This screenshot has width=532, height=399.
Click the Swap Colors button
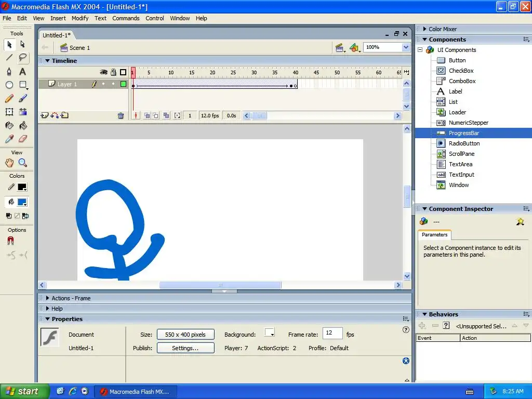pos(25,216)
